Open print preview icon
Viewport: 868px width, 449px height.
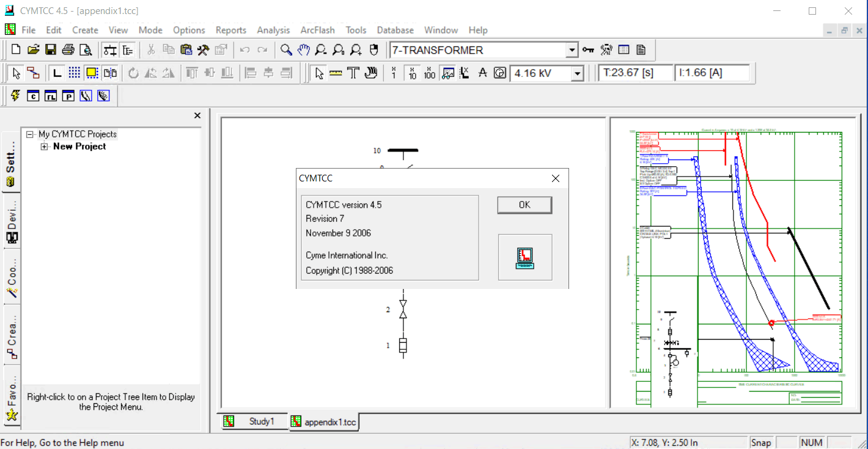tap(85, 50)
